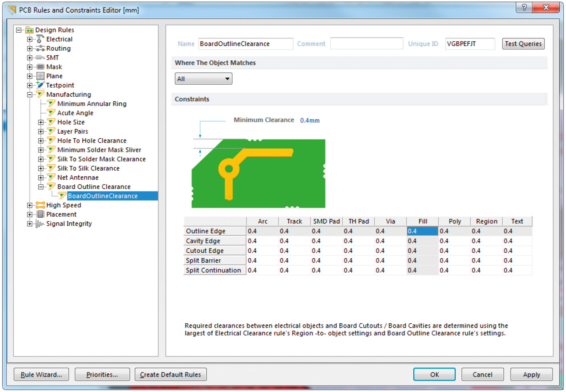The height and width of the screenshot is (392, 566).
Task: Click inside the Comment text field
Action: coord(366,44)
